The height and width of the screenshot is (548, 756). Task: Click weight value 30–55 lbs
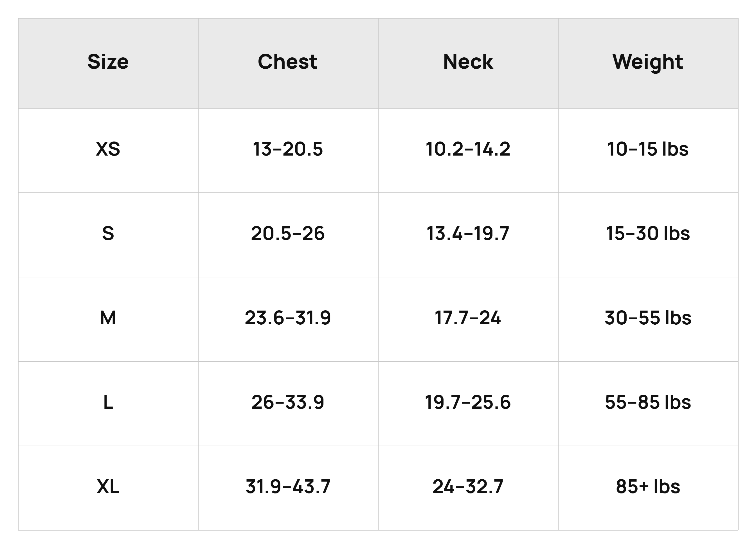click(x=648, y=318)
